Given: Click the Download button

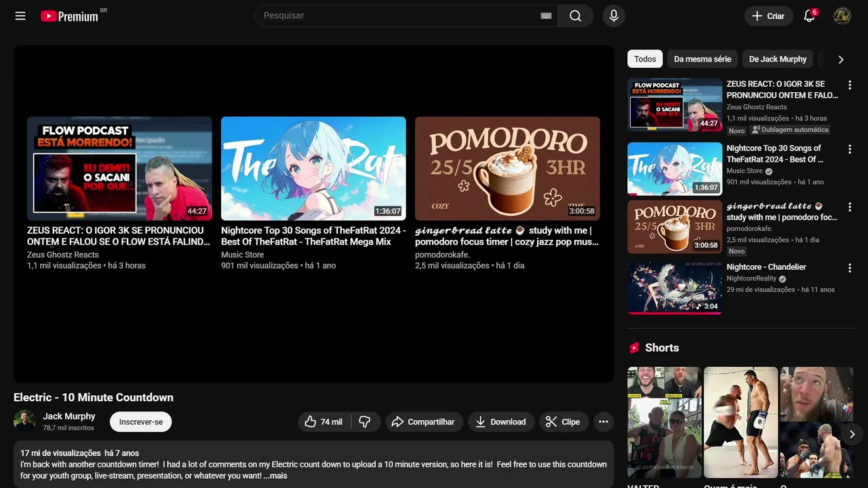Looking at the screenshot, I should click(501, 422).
